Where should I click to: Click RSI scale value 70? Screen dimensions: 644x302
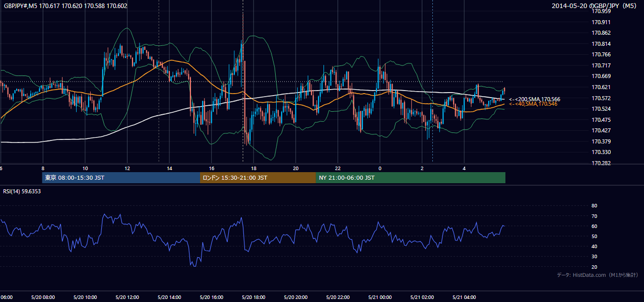coord(594,216)
